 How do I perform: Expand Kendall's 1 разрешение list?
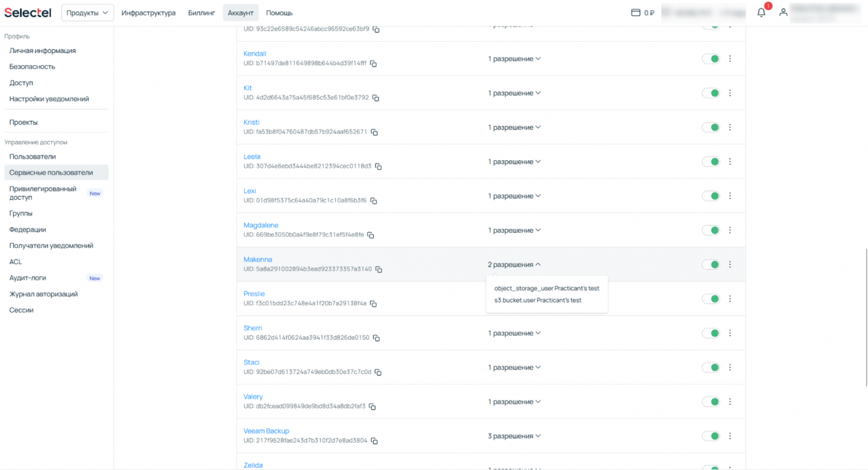(514, 58)
